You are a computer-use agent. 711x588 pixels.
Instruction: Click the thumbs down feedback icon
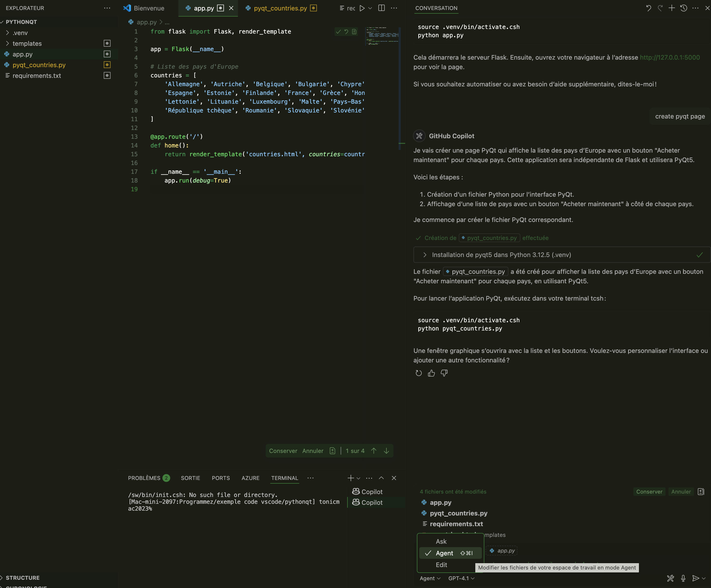[x=444, y=373]
